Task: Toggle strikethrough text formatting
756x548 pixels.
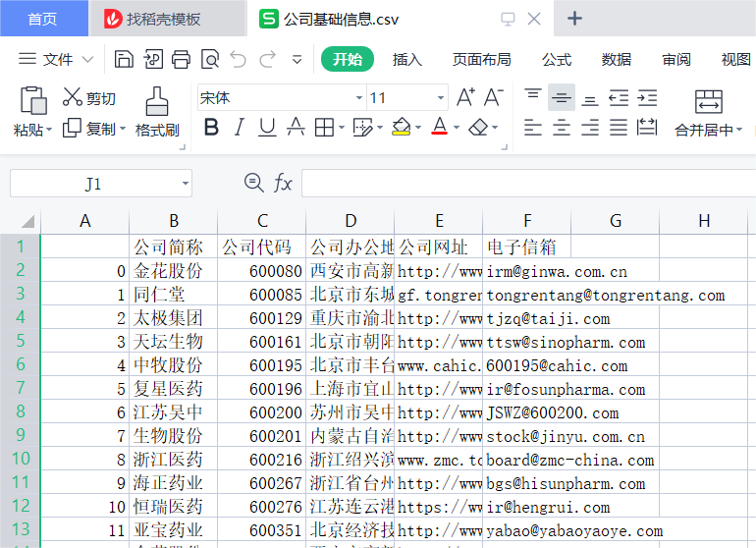Action: point(296,128)
